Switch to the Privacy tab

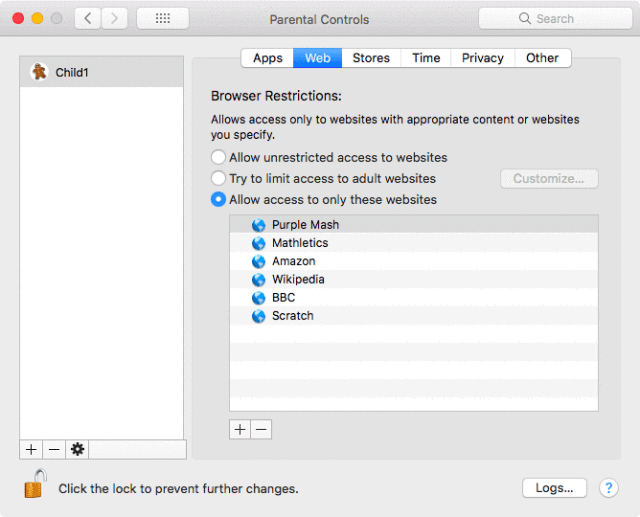pyautogui.click(x=482, y=58)
